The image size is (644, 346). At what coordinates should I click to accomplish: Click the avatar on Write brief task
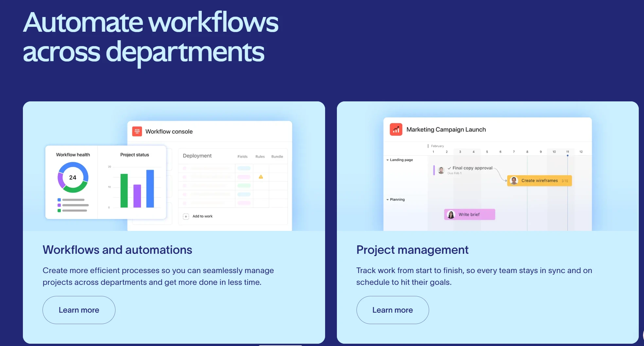point(451,215)
